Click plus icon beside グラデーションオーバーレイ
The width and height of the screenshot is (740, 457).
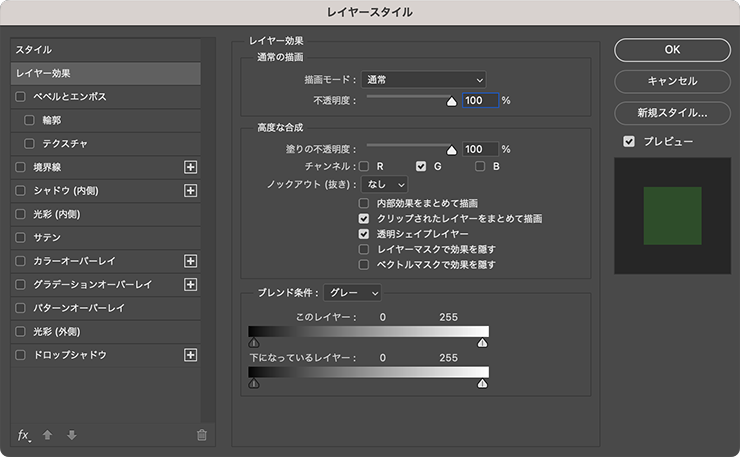[x=190, y=285]
